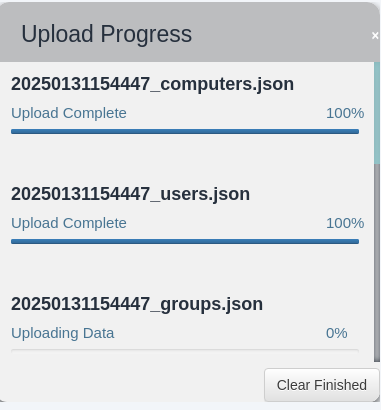Click the Clear Finished button
Image resolution: width=381 pixels, height=410 pixels.
322,385
